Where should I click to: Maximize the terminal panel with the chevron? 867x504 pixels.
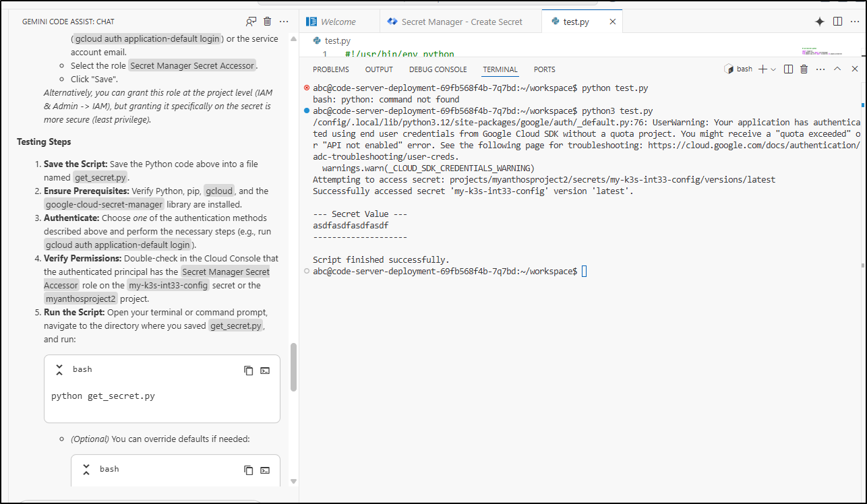837,69
